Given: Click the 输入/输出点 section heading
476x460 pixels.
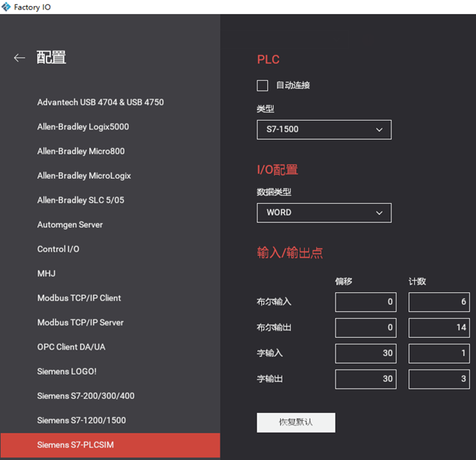Looking at the screenshot, I should (x=290, y=253).
